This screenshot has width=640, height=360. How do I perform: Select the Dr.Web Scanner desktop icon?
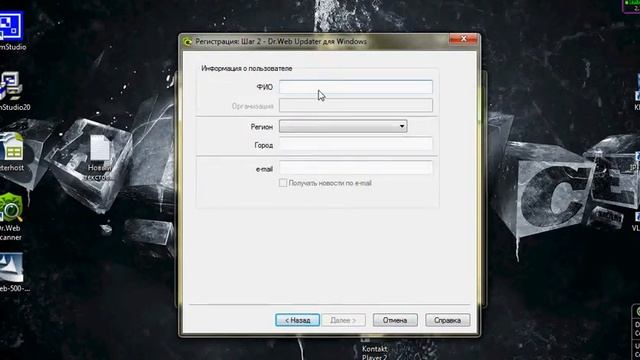(x=11, y=217)
